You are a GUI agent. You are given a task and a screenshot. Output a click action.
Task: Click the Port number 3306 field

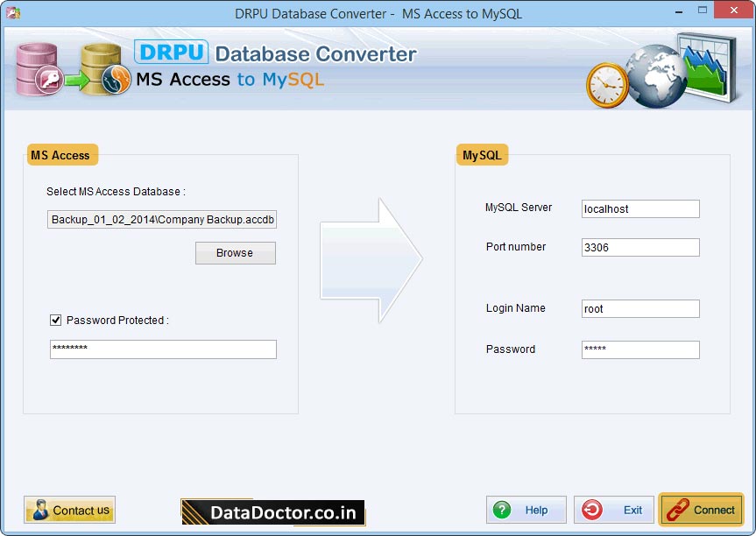639,247
